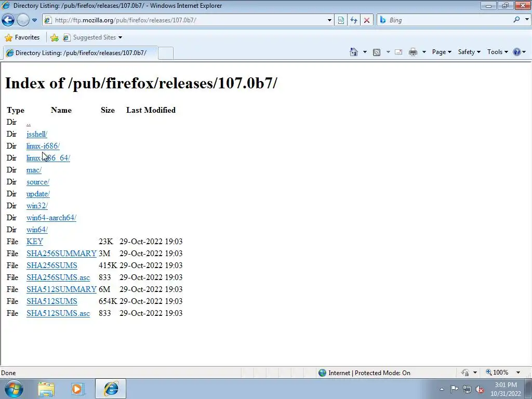Open the SHA256SUMS file link
Screen dimensions: 532x399
(x=51, y=265)
